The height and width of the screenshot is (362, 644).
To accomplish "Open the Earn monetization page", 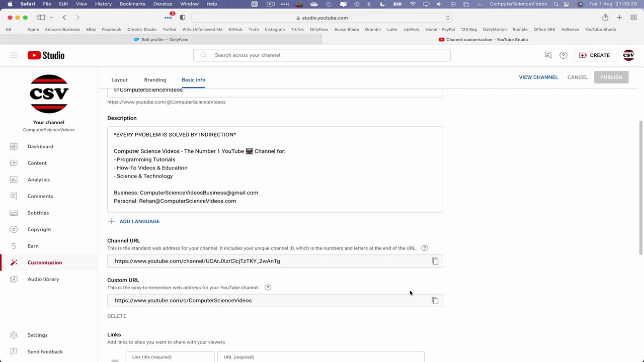I will point(49,246).
